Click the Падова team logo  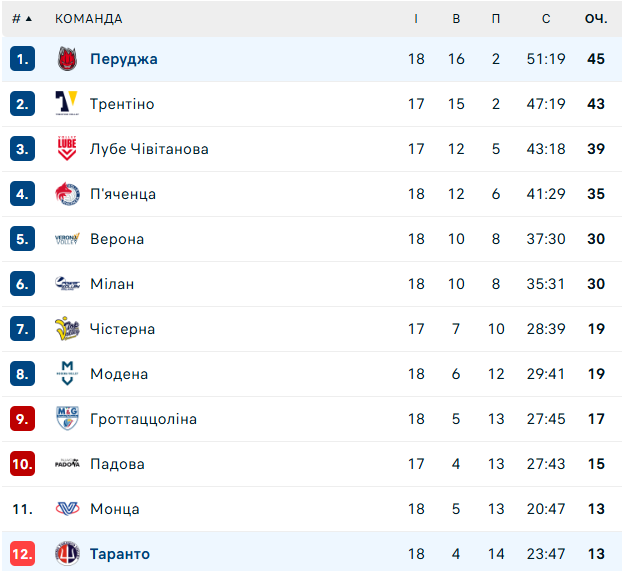point(67,464)
